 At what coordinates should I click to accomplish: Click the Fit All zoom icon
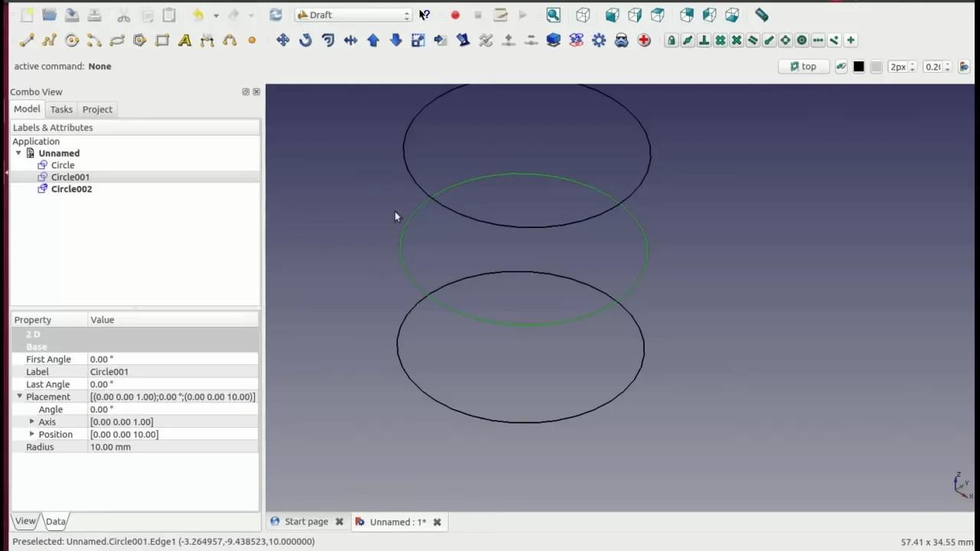(x=554, y=15)
